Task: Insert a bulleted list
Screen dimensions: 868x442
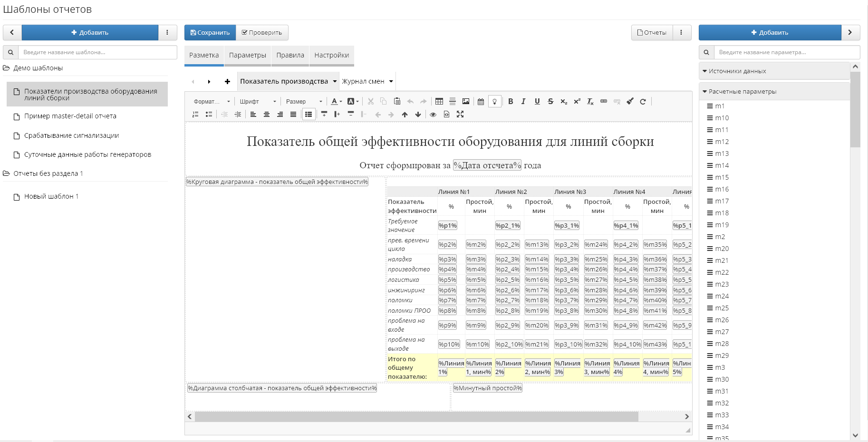Action: click(x=209, y=114)
